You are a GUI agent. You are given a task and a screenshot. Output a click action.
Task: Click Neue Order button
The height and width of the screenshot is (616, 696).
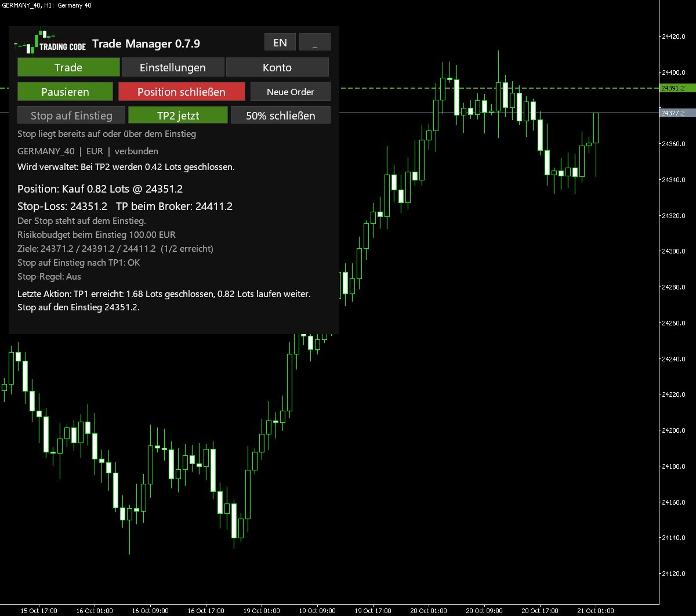tap(291, 92)
